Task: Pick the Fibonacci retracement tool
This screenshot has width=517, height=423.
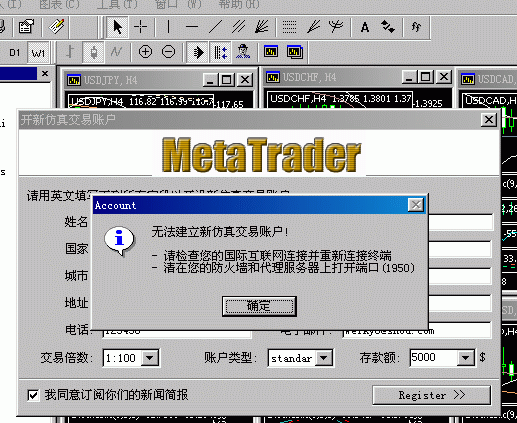Action: tap(289, 27)
